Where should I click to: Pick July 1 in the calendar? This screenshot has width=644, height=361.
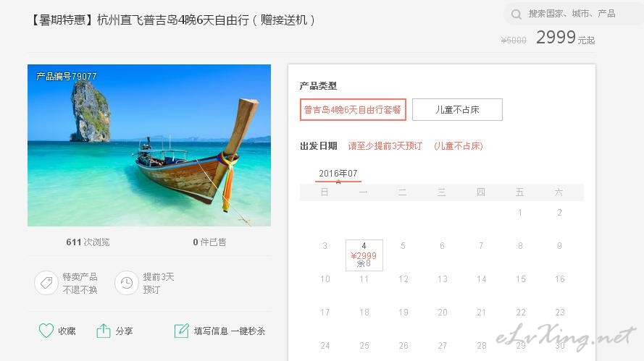520,213
